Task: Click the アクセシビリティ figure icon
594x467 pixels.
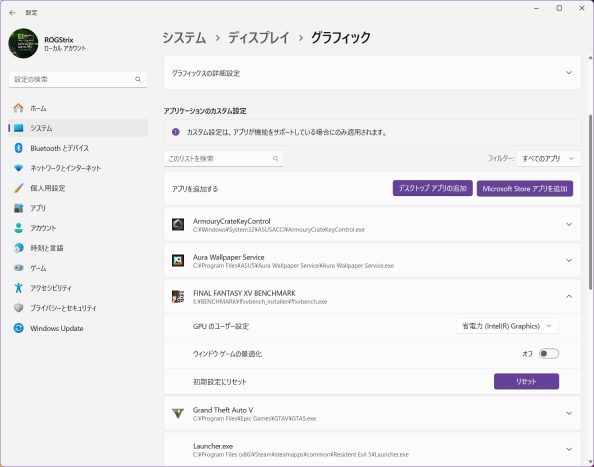Action: (x=19, y=288)
